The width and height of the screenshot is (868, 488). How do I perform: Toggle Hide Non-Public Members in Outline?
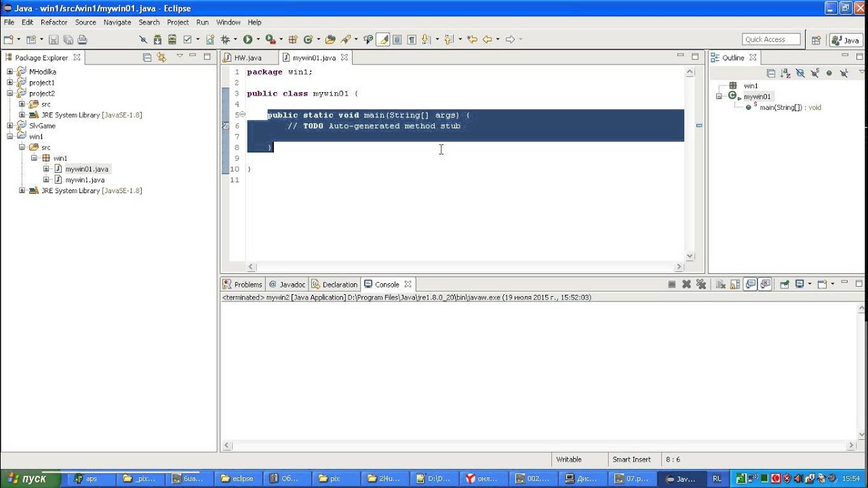coord(829,73)
